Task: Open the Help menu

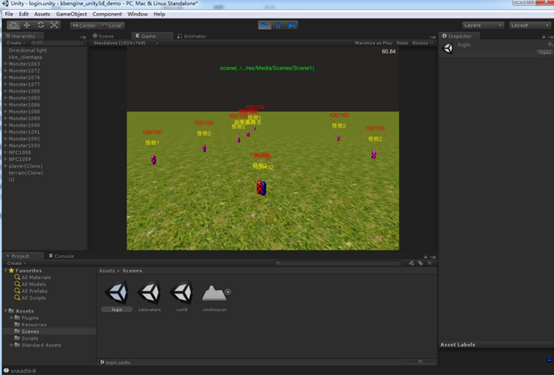Action: [x=159, y=14]
